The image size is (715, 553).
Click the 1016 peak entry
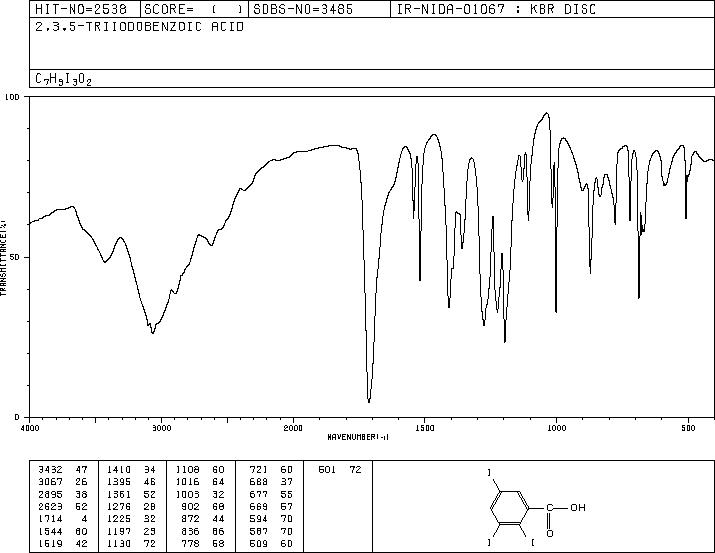[200, 482]
